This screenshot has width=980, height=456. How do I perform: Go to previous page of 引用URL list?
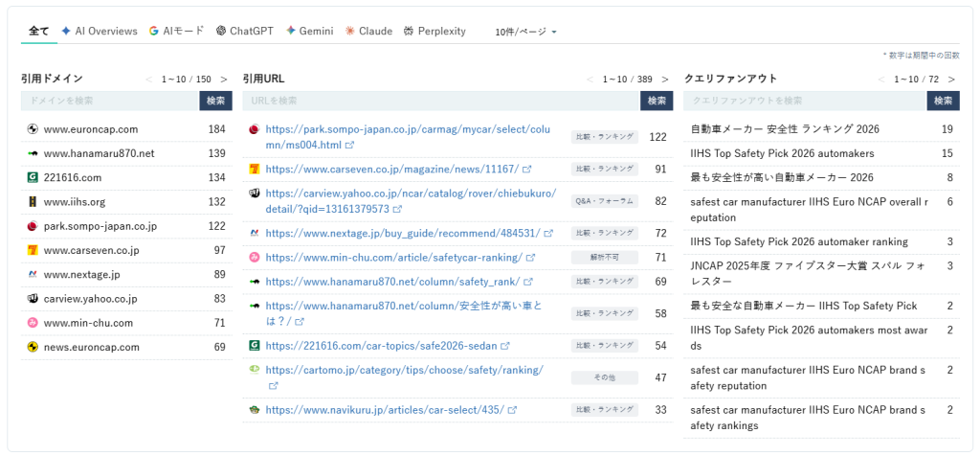tap(590, 80)
